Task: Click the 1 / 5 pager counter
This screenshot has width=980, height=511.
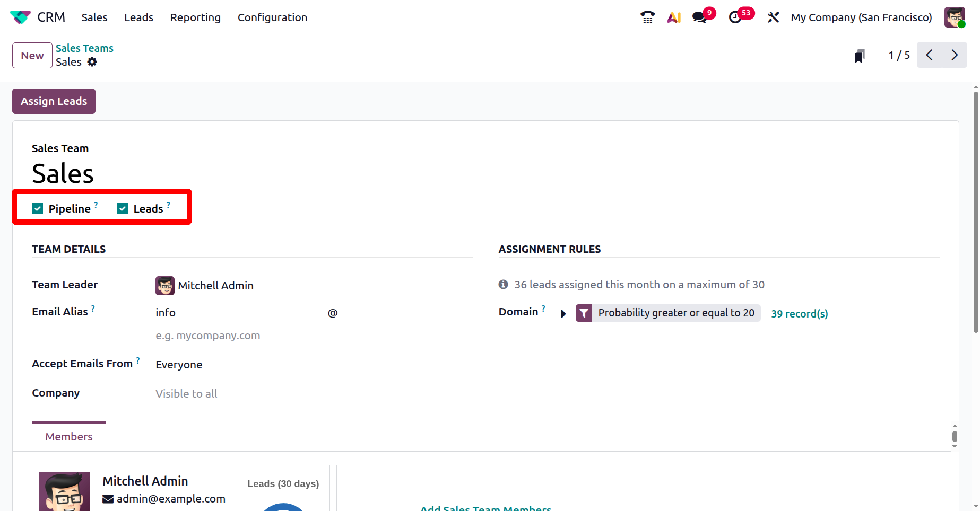Action: [899, 55]
